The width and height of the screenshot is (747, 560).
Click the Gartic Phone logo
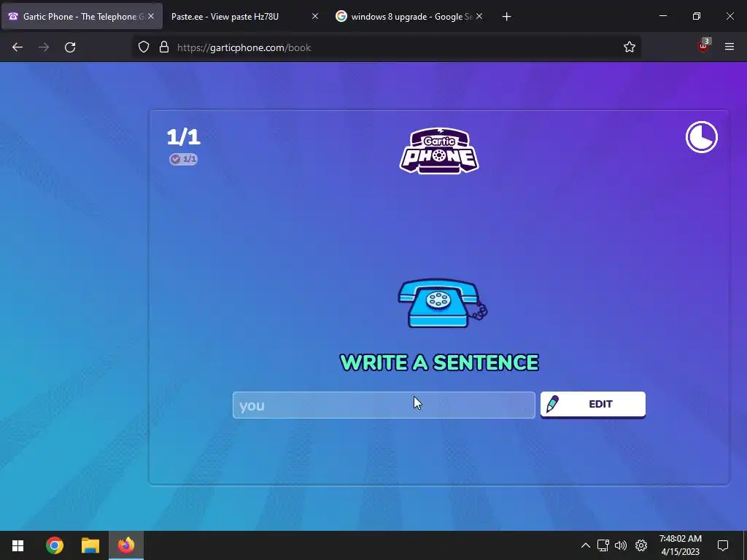439,151
